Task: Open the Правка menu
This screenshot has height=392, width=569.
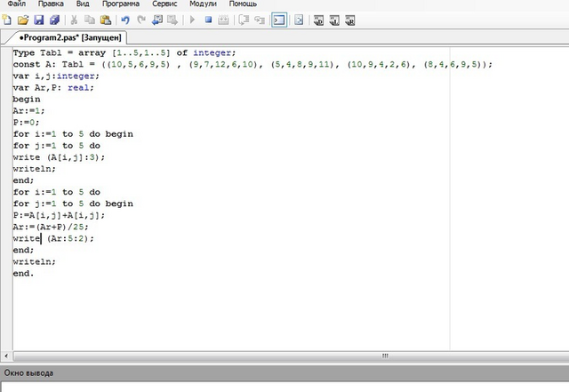Action: click(x=51, y=4)
